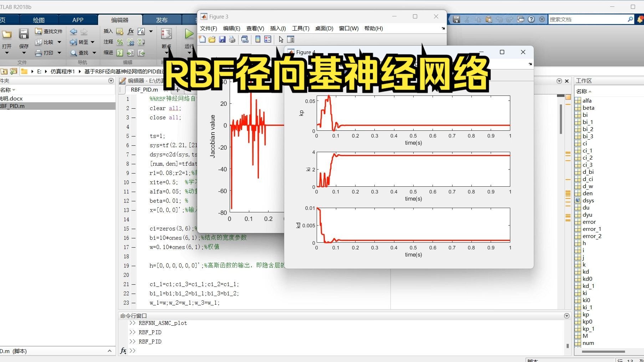This screenshot has height=362, width=644.
Task: Open Window (窗口) menu in Figure 3
Action: click(348, 28)
